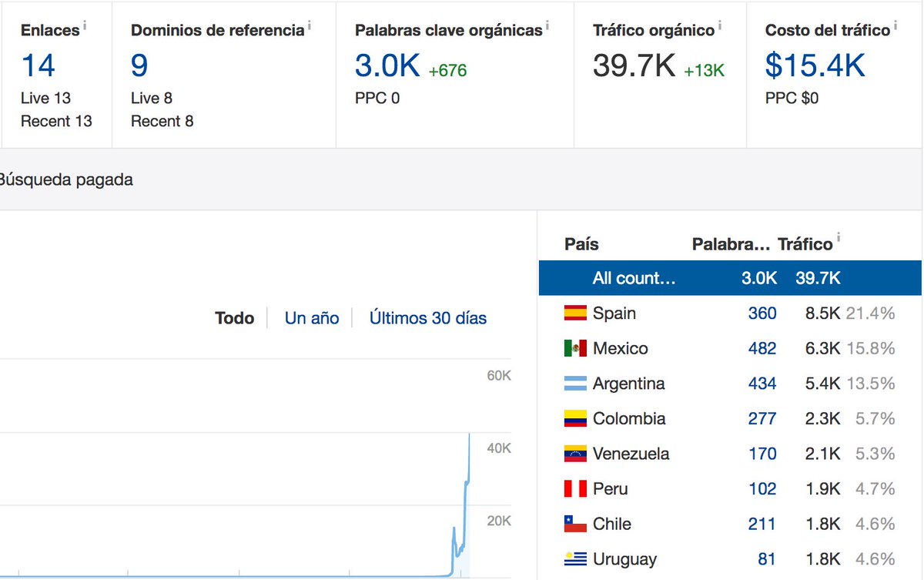Select the Últimos 30 días time filter
924x580 pixels.
[427, 317]
